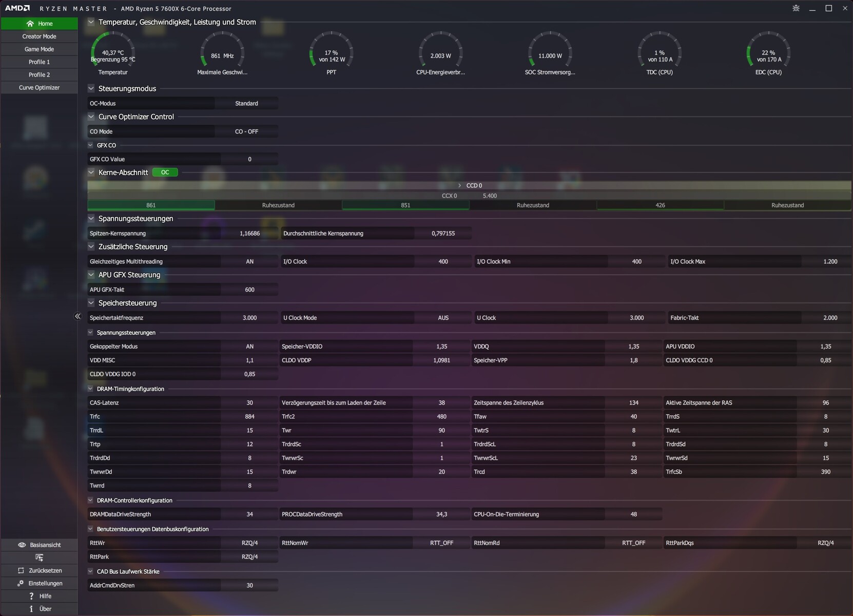Click the Temperatur gauge
853x616 pixels.
coord(113,53)
